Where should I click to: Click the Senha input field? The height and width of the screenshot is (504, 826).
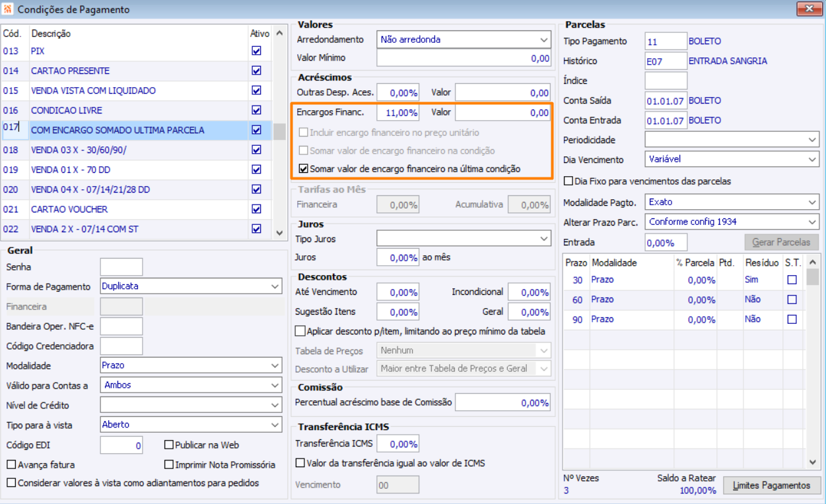[x=121, y=267]
